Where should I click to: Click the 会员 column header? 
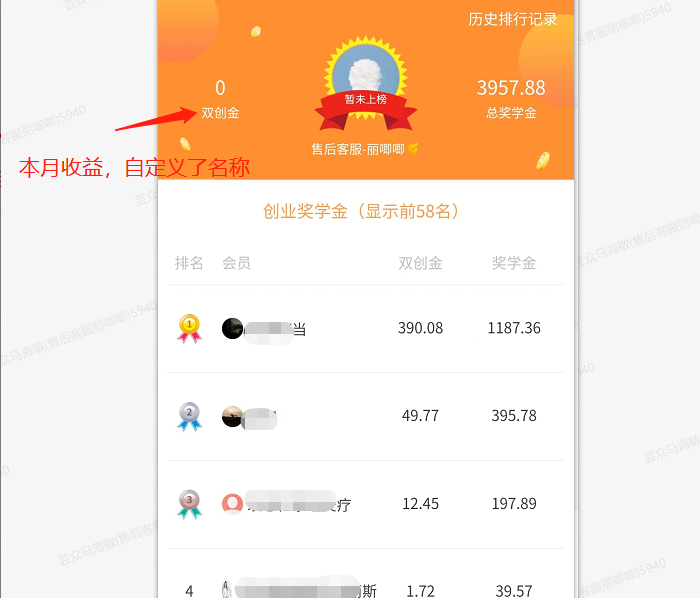click(x=237, y=263)
